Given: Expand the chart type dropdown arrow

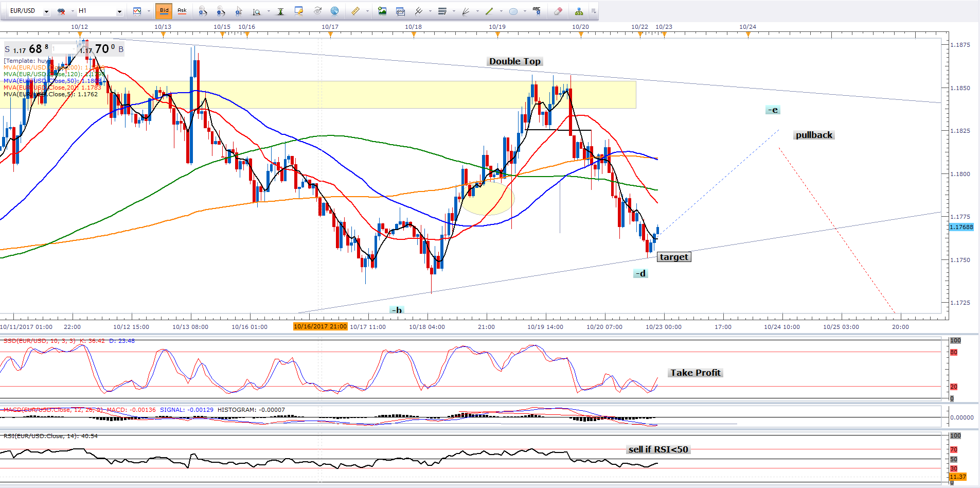Looking at the screenshot, I should pos(149,11).
